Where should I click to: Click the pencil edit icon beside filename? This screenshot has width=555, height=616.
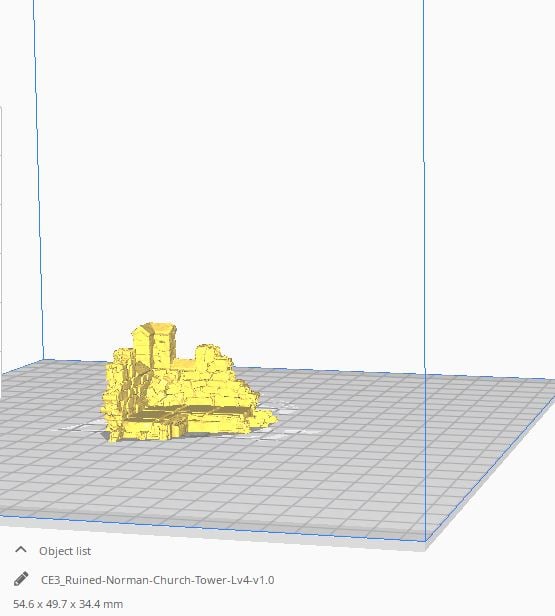[x=21, y=579]
